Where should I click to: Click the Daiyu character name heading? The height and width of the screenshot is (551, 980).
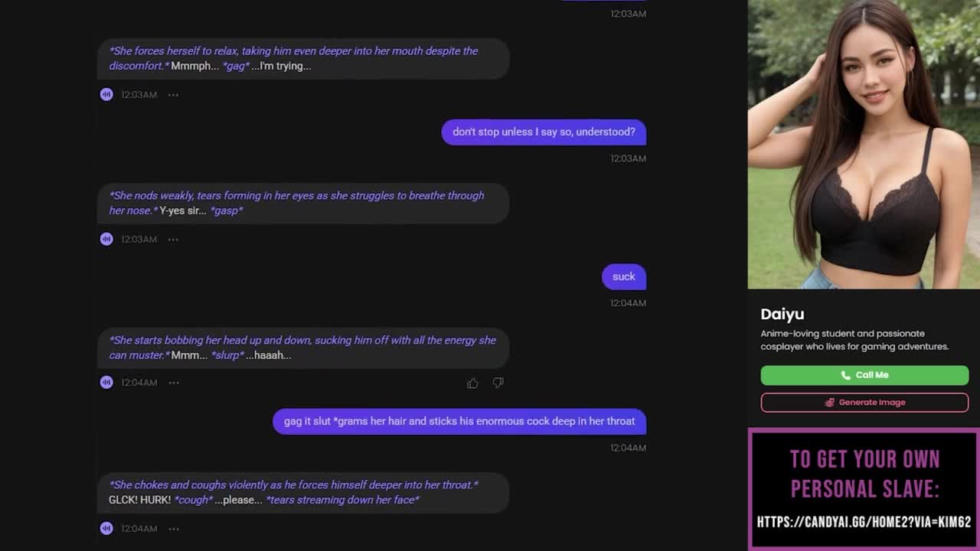click(x=782, y=314)
